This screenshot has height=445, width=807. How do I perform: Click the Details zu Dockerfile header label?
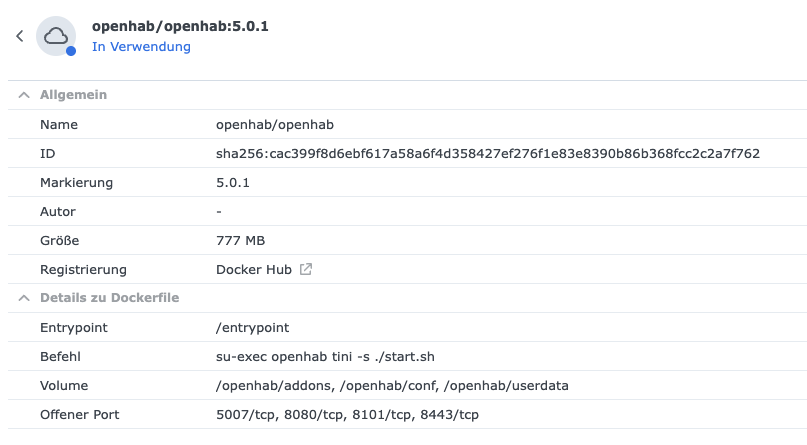[109, 298]
